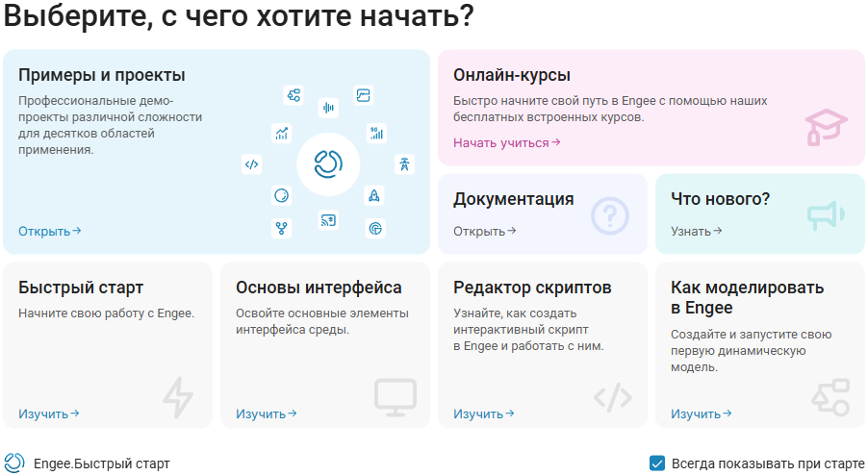Click Изучить link in Редактор скриптов card
The width and height of the screenshot is (868, 476).
point(484,414)
